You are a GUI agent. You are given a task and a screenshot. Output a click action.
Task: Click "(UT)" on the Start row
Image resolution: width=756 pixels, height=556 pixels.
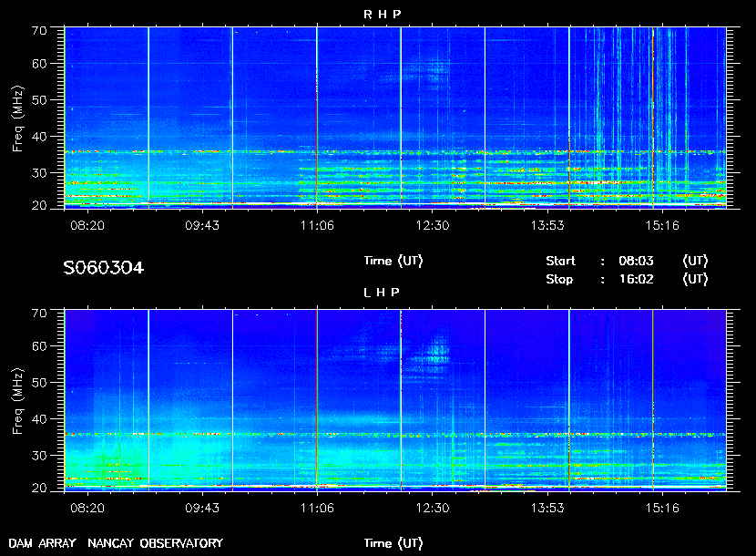[x=695, y=261]
